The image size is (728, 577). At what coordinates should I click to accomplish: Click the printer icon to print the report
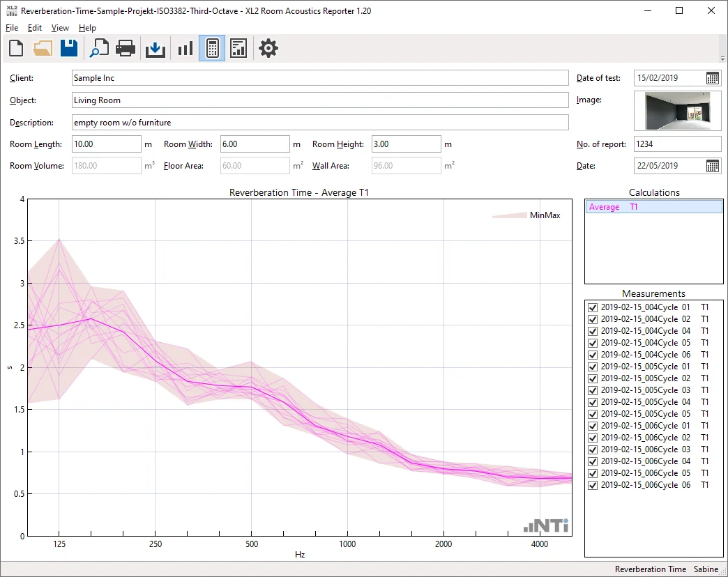pos(126,48)
